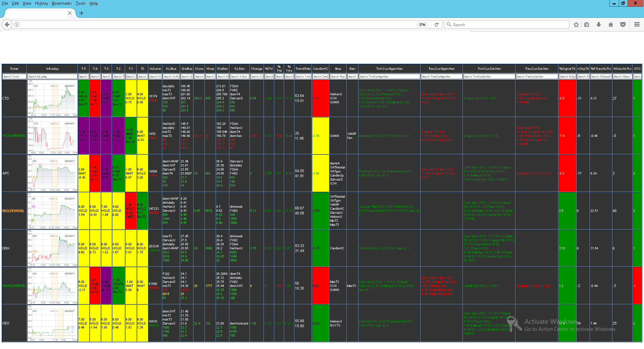Close the current browser tab

pos(70,13)
